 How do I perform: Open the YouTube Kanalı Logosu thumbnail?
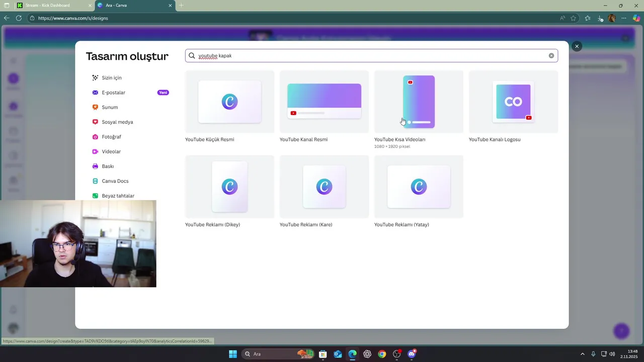[x=513, y=102]
